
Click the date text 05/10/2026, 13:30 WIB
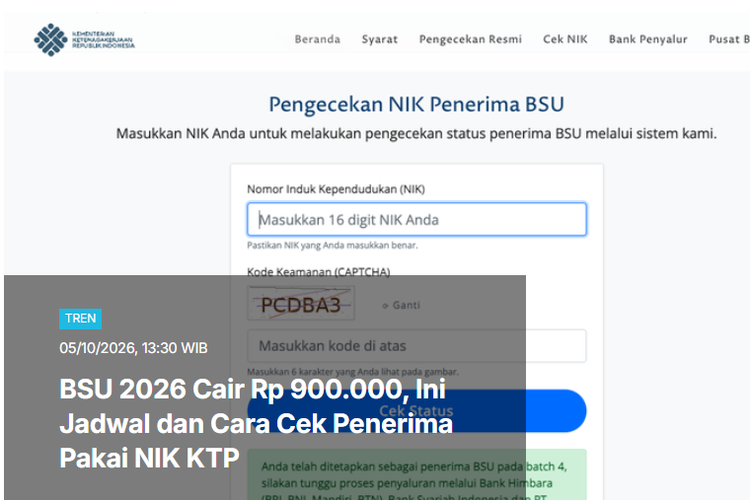tap(133, 348)
